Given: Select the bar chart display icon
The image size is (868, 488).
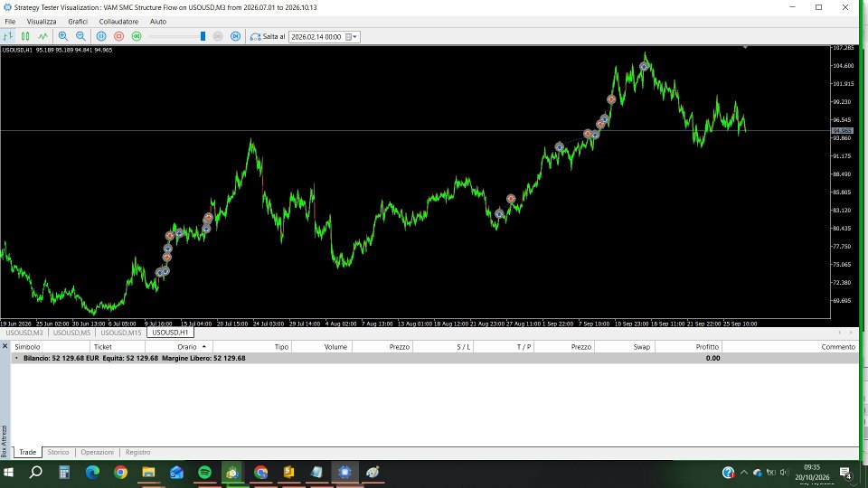Looking at the screenshot, I should pyautogui.click(x=8, y=36).
